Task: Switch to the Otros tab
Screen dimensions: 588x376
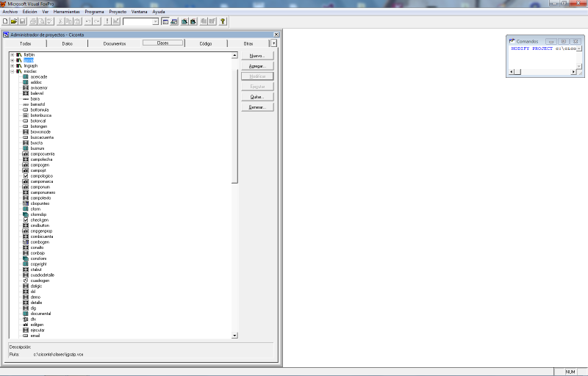Action: [x=248, y=44]
